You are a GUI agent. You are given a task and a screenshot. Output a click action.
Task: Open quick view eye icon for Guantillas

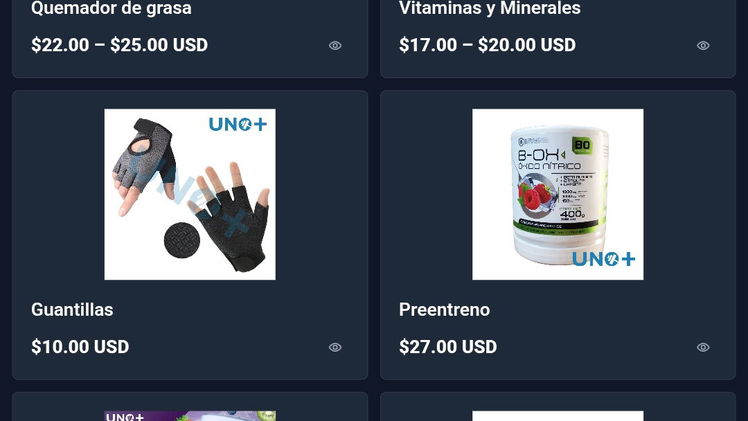pyautogui.click(x=335, y=347)
